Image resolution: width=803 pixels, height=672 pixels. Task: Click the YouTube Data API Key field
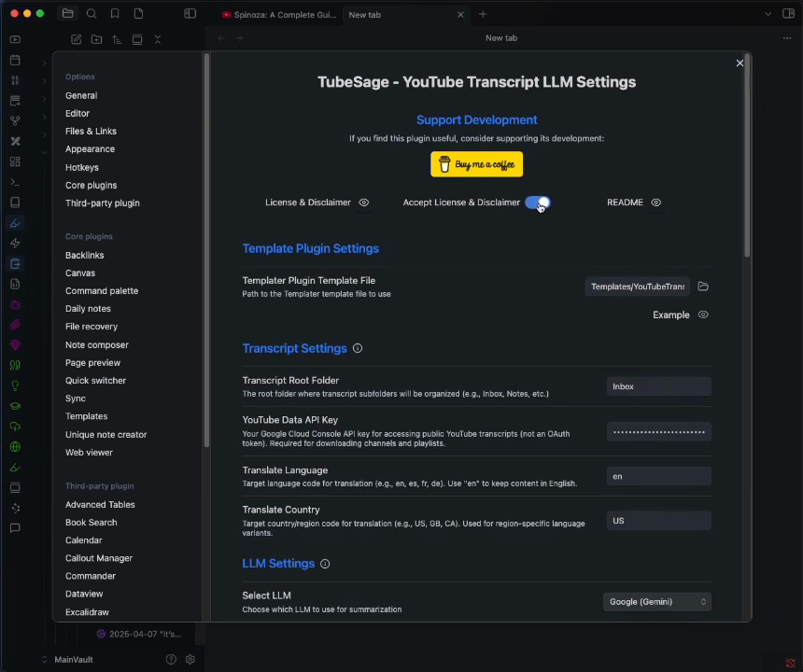coord(659,432)
